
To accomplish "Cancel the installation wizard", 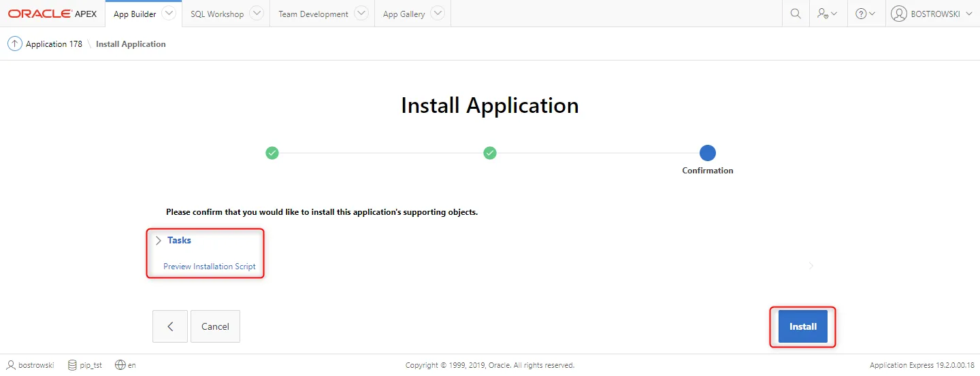I will [215, 326].
